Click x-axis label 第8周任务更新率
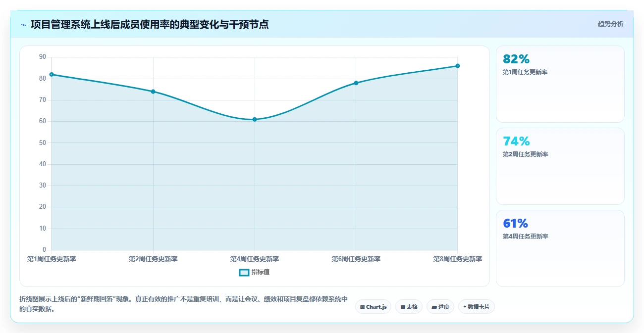 [457, 259]
